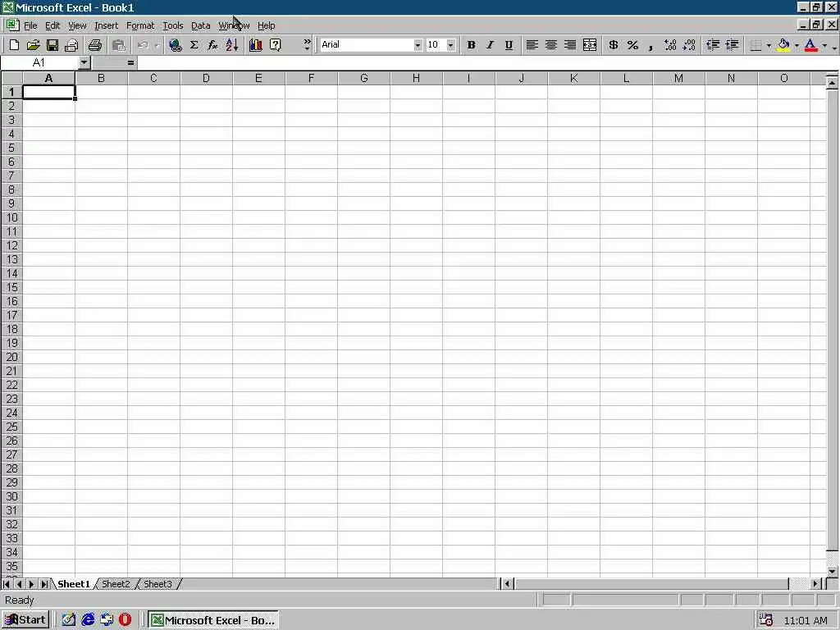Click the Merge and Center icon
Image resolution: width=840 pixels, height=630 pixels.
tap(589, 45)
